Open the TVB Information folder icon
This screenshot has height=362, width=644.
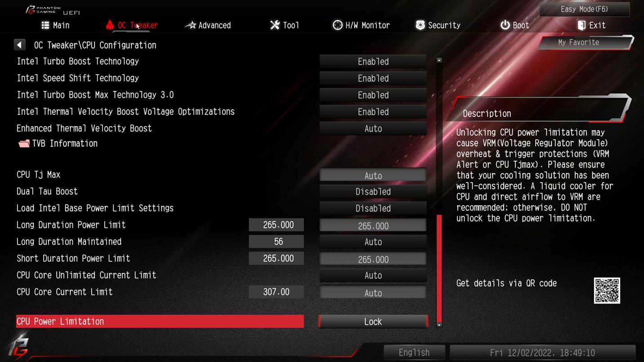pyautogui.click(x=24, y=144)
